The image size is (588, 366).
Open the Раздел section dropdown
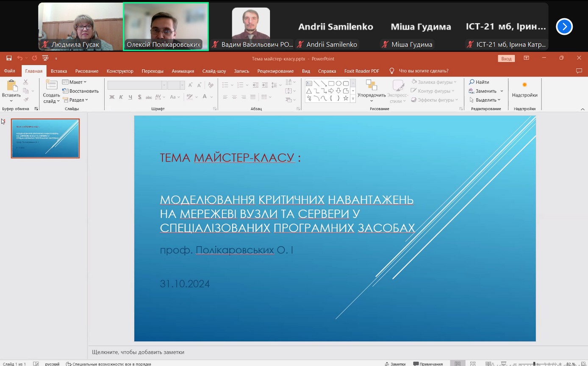pos(75,100)
